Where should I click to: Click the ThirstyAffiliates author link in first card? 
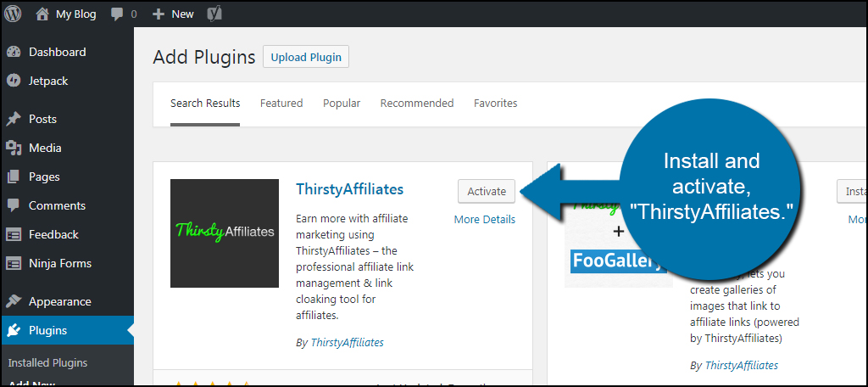point(347,343)
